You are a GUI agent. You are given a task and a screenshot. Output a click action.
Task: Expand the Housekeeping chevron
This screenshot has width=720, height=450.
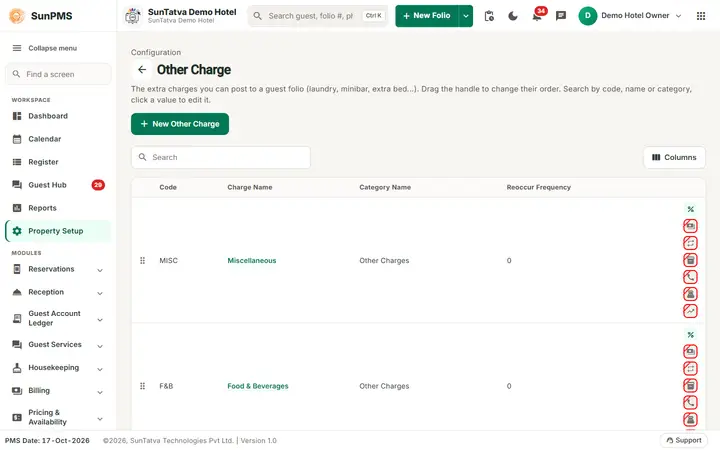point(100,369)
